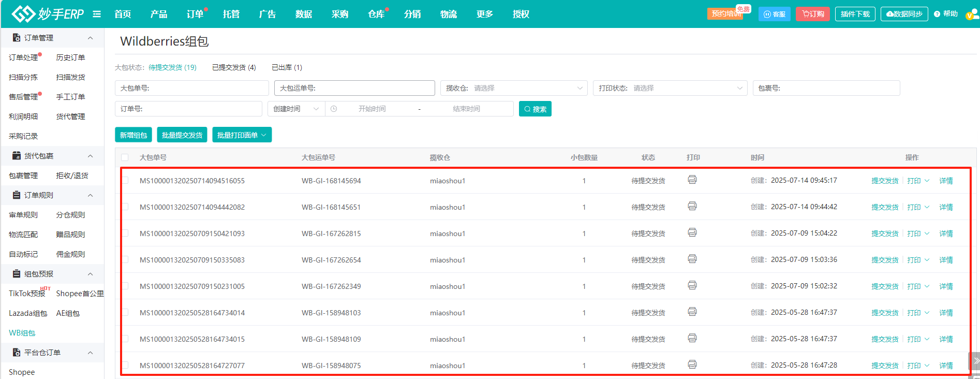Click 提交发货 for WB-GI-168145651 row
The image size is (980, 379).
tap(885, 207)
